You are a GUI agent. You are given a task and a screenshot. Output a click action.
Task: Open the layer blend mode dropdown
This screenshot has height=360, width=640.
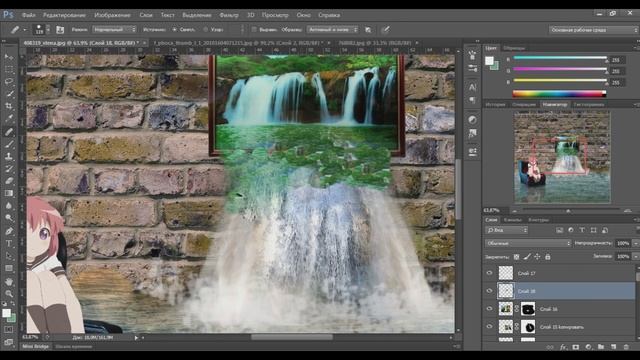(528, 243)
